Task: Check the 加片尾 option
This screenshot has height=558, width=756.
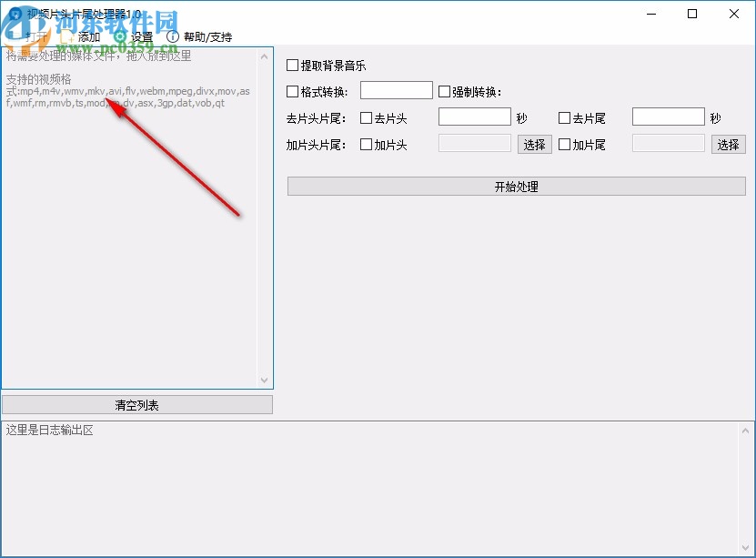Action: 564,144
